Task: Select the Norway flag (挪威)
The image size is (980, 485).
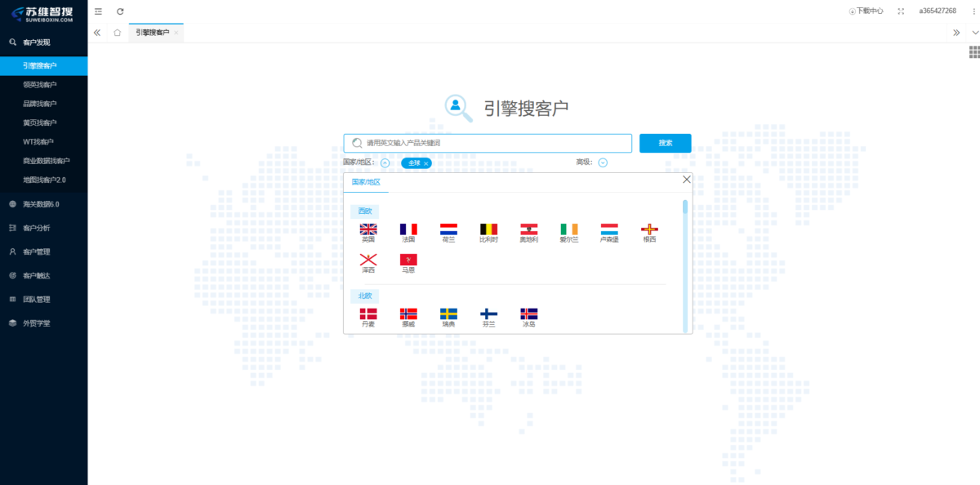Action: pos(408,314)
